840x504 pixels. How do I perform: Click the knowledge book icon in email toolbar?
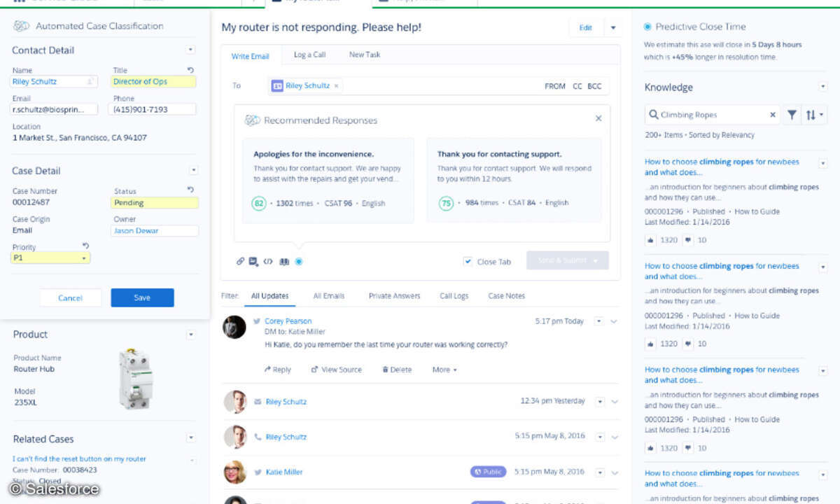click(x=284, y=261)
